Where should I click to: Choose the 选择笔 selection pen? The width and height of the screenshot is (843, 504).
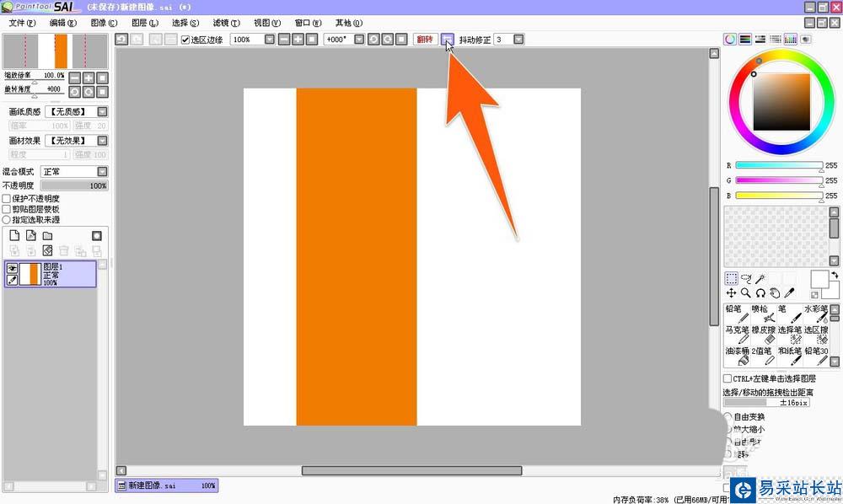789,335
